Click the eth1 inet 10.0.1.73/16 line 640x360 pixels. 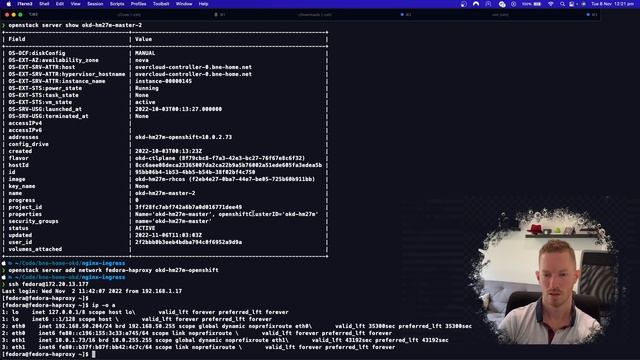(225, 340)
